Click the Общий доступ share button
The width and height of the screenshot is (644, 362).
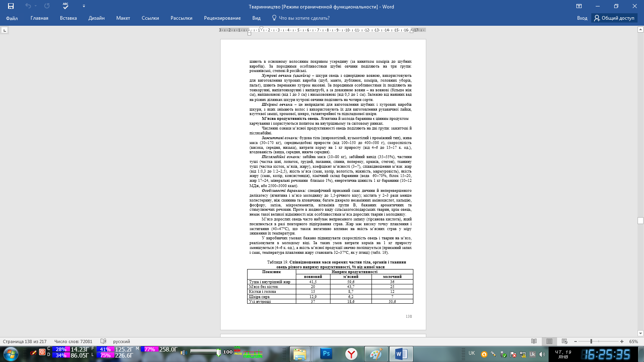coord(614,18)
